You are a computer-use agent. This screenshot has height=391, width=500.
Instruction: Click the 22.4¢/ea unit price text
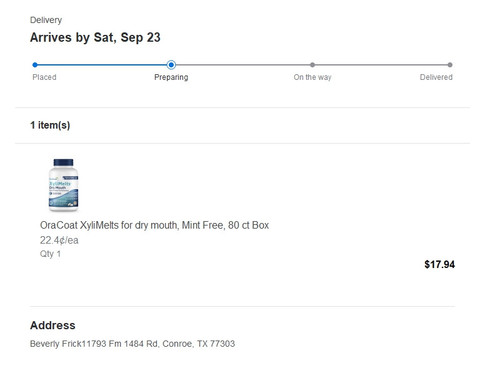(59, 240)
